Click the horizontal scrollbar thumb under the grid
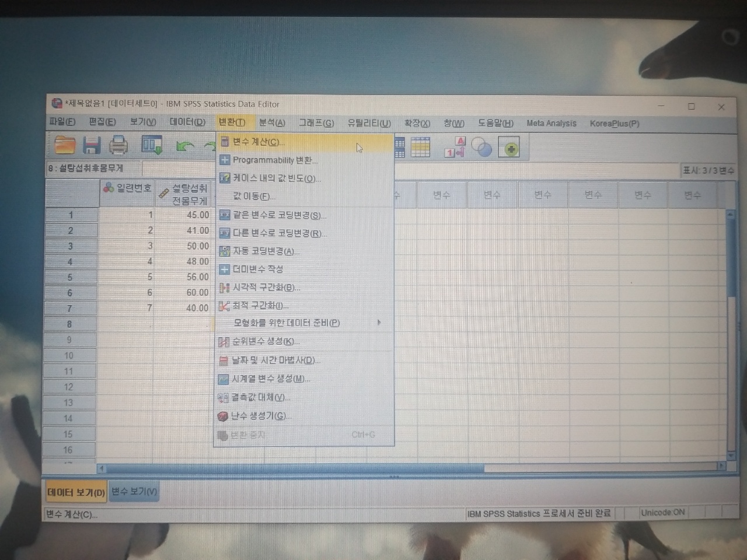This screenshot has width=747, height=560. click(295, 468)
